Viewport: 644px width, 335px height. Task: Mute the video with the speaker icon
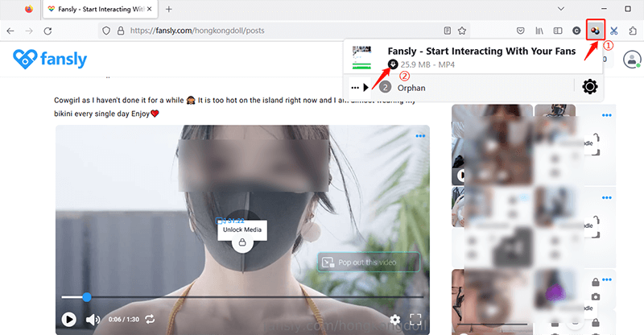coord(93,319)
